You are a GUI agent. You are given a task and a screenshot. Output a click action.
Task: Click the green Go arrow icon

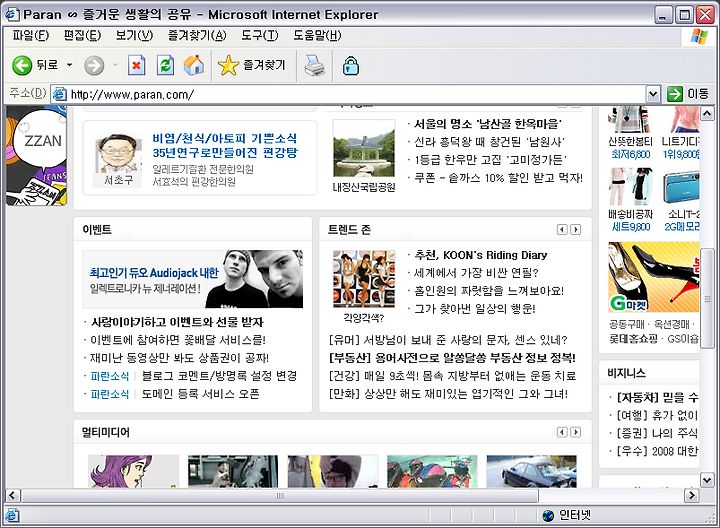[675, 94]
